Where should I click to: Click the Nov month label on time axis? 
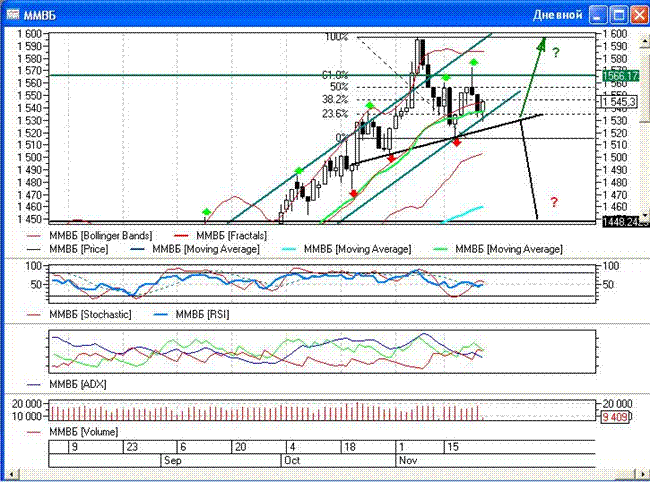(x=408, y=460)
